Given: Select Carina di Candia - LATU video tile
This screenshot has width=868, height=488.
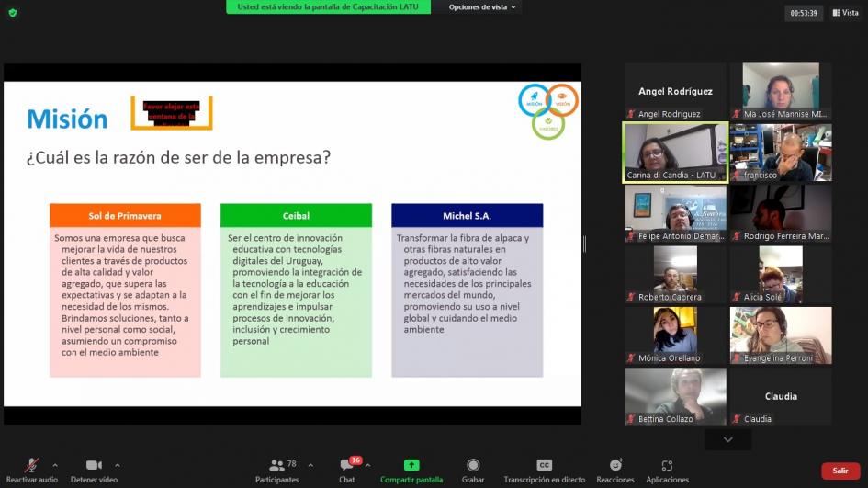Looking at the screenshot, I should tap(675, 153).
